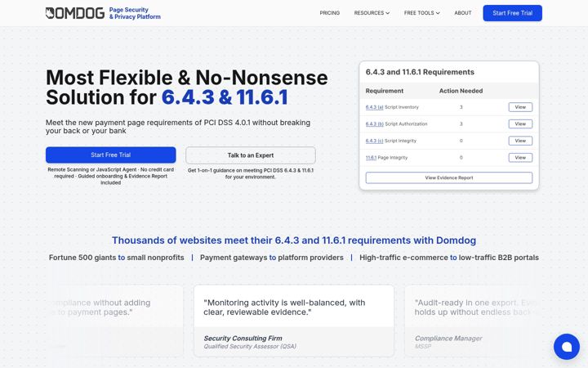
Task: Go to the About page
Action: click(463, 13)
